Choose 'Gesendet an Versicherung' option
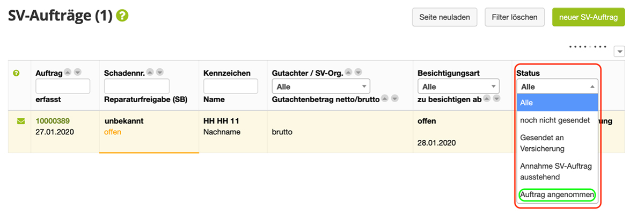The width and height of the screenshot is (644, 215). (x=557, y=143)
